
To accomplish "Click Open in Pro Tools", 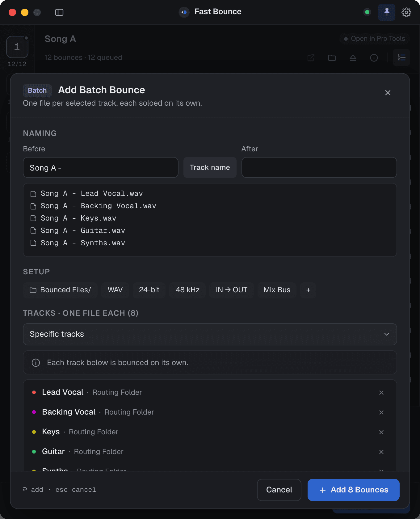I will click(375, 39).
